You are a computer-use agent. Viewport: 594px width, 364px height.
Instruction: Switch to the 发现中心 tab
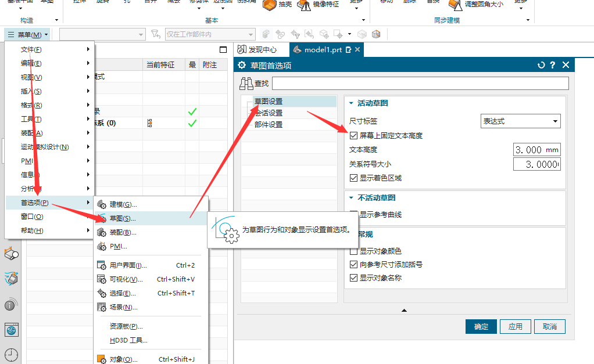[262, 50]
